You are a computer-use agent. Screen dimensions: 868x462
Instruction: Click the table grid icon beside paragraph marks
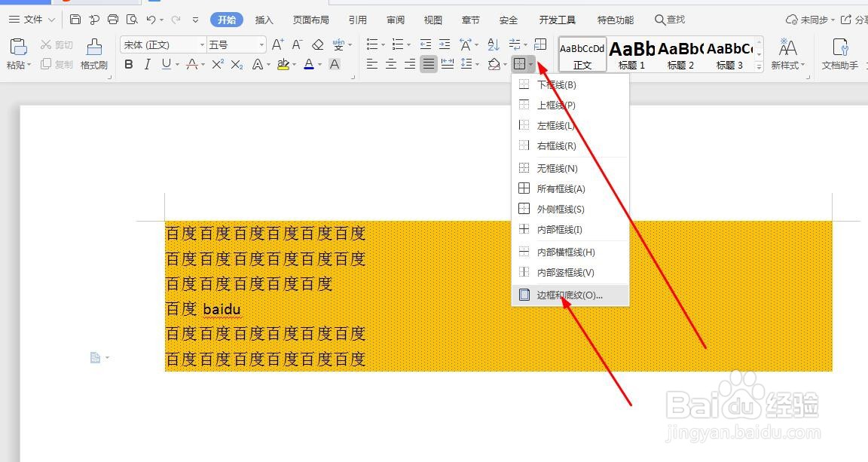[540, 44]
